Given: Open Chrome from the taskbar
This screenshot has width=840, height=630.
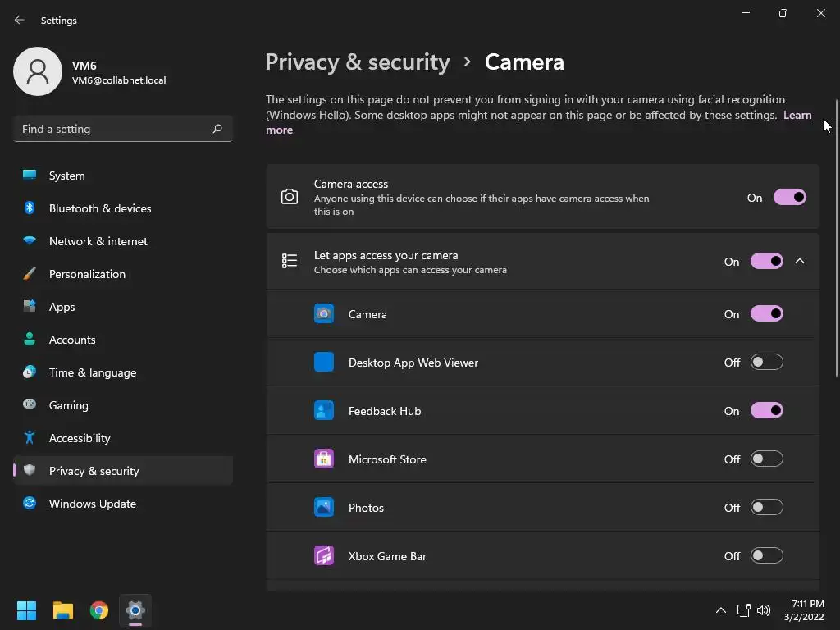Looking at the screenshot, I should (99, 610).
